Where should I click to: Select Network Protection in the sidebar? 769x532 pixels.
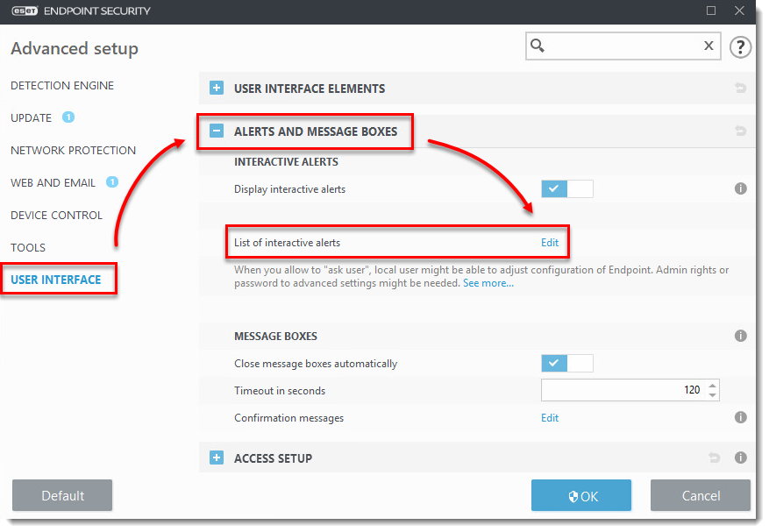73,150
